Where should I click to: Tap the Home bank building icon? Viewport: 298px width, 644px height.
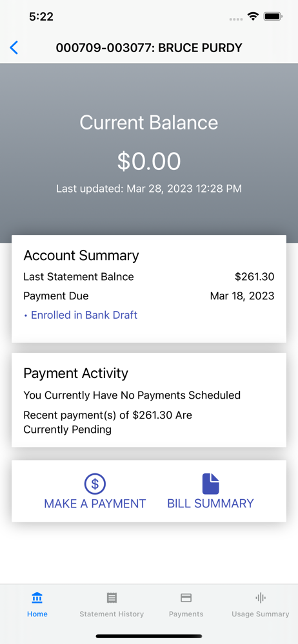coord(37,598)
